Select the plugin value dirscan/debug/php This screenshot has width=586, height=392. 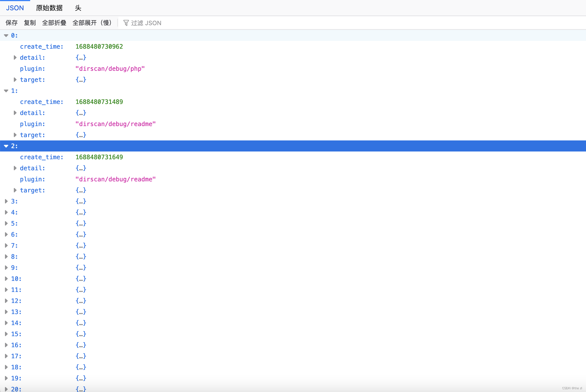tap(110, 69)
